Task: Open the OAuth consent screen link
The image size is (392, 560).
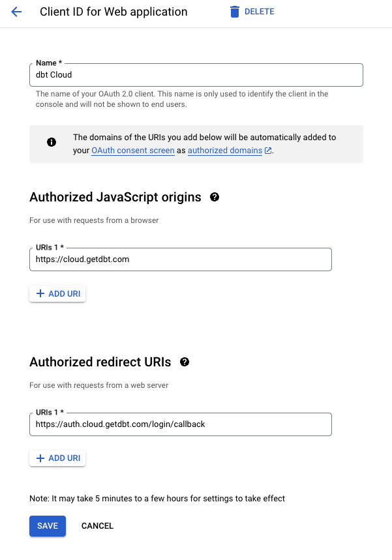Action: pos(132,150)
